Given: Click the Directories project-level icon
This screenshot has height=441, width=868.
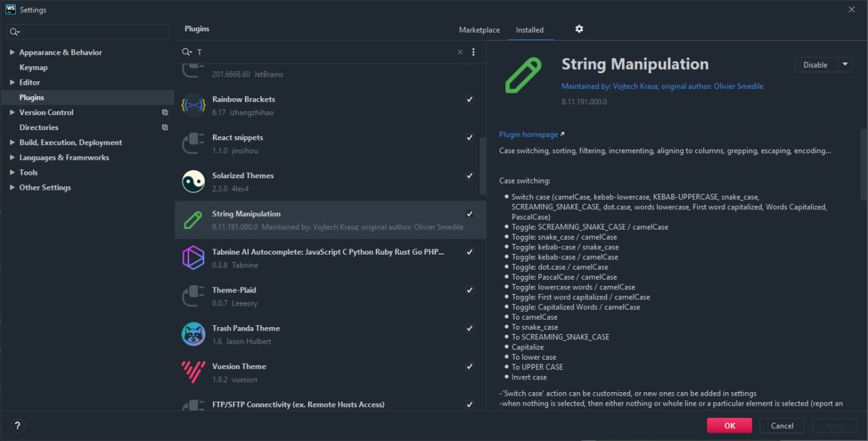Looking at the screenshot, I should [165, 127].
